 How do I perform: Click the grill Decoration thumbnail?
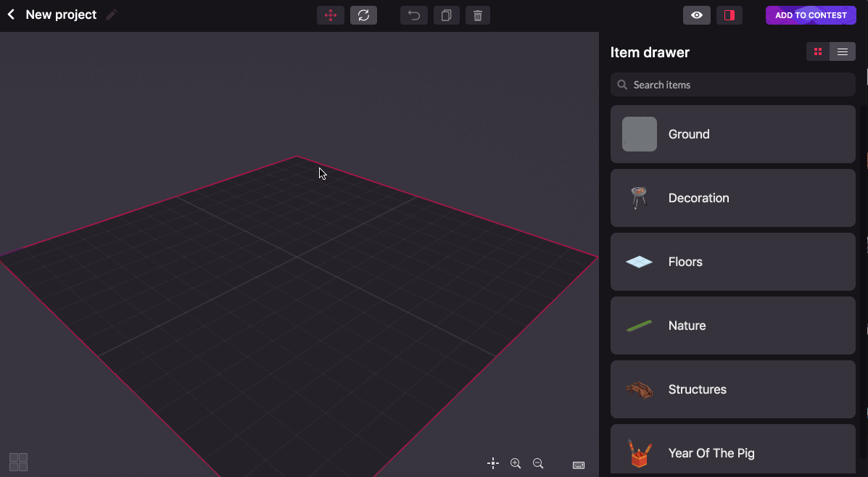(x=639, y=198)
